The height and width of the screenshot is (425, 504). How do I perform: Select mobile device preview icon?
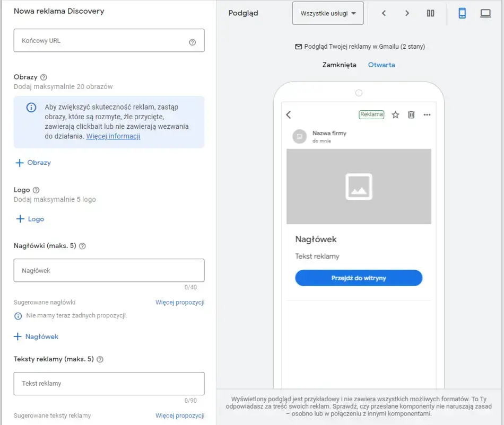pyautogui.click(x=462, y=13)
